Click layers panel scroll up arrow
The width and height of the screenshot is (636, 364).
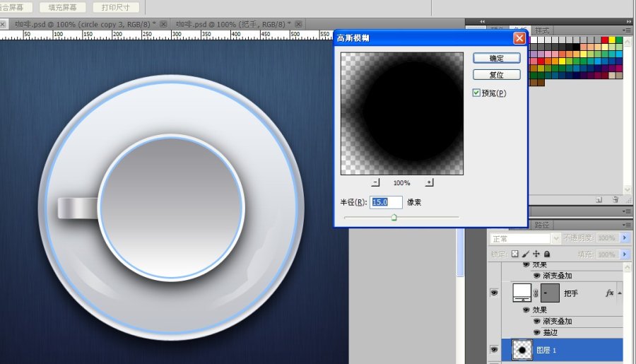coord(628,267)
